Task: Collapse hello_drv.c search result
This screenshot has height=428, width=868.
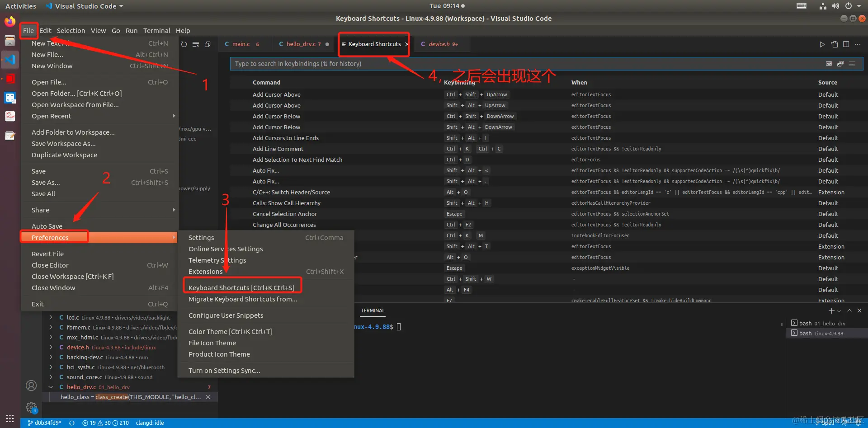Action: [x=51, y=387]
